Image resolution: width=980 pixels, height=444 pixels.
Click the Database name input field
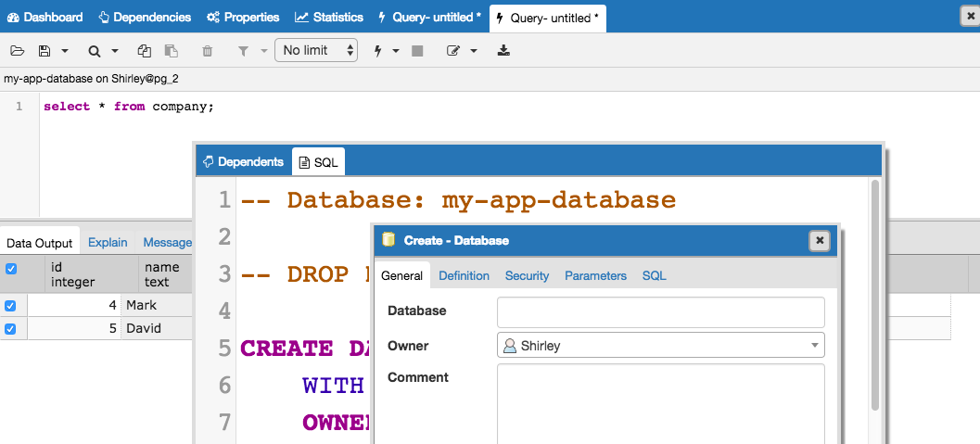click(660, 311)
